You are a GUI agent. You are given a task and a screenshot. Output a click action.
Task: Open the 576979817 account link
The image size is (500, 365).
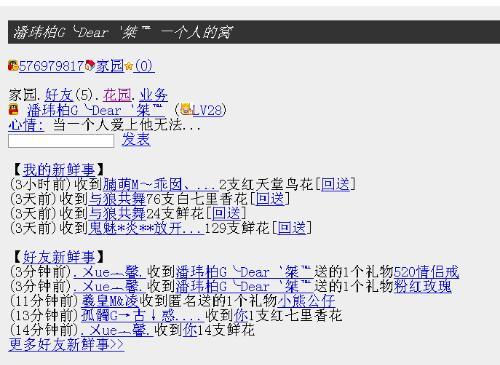point(52,66)
